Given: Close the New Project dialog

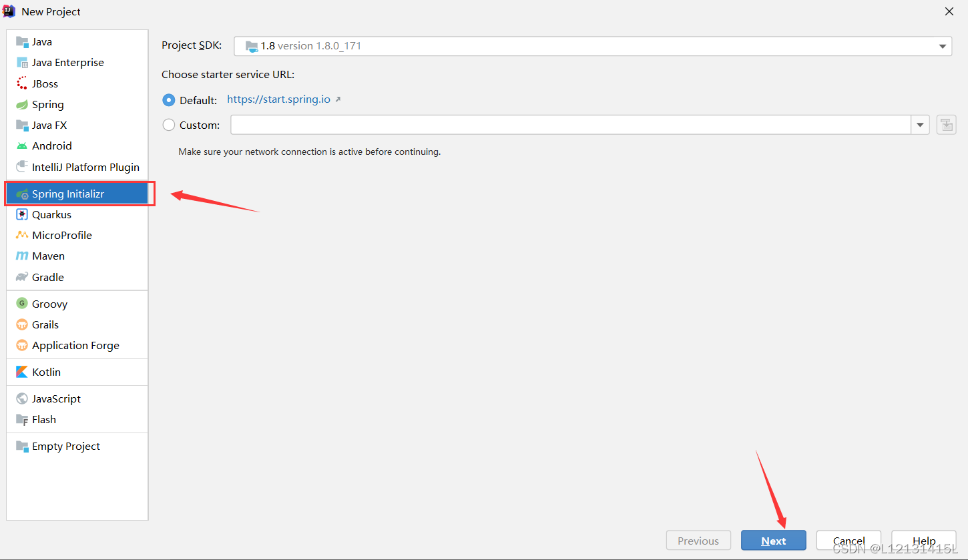Looking at the screenshot, I should (x=949, y=11).
